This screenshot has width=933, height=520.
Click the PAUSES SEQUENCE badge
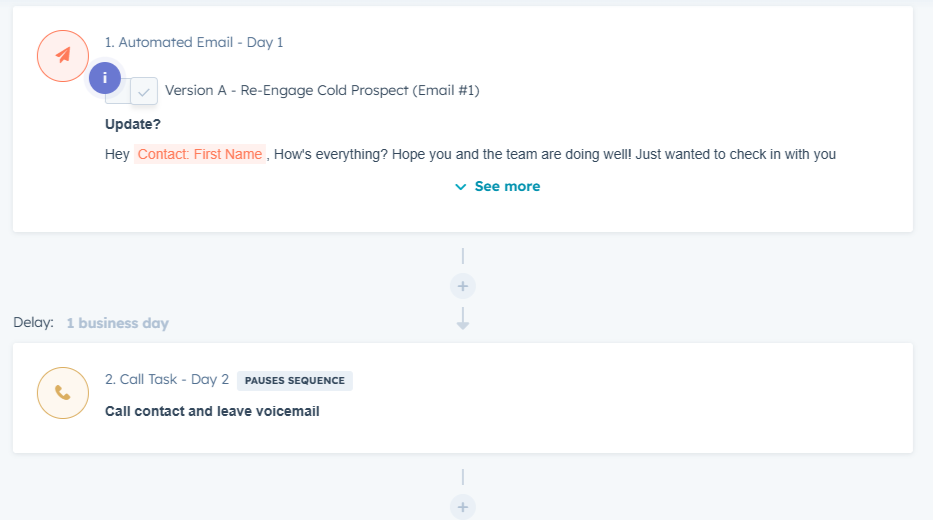click(x=295, y=380)
